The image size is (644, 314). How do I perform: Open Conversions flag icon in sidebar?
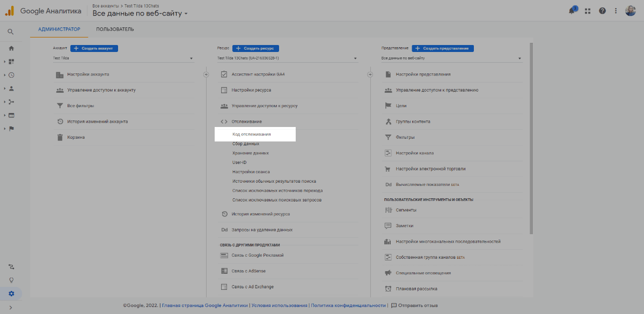pos(11,129)
